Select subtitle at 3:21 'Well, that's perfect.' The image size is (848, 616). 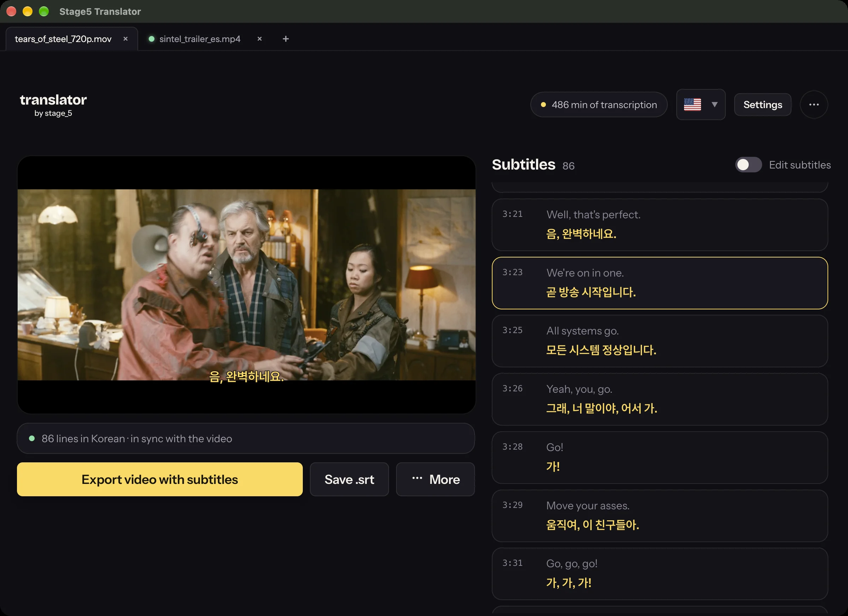point(660,225)
